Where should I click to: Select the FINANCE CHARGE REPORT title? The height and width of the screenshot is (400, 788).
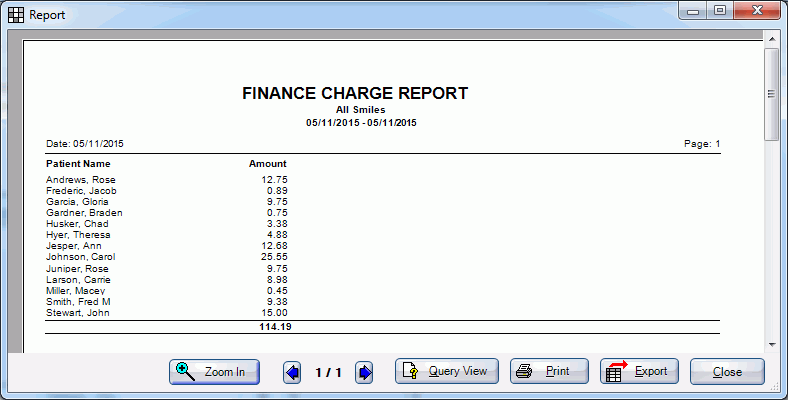click(355, 93)
